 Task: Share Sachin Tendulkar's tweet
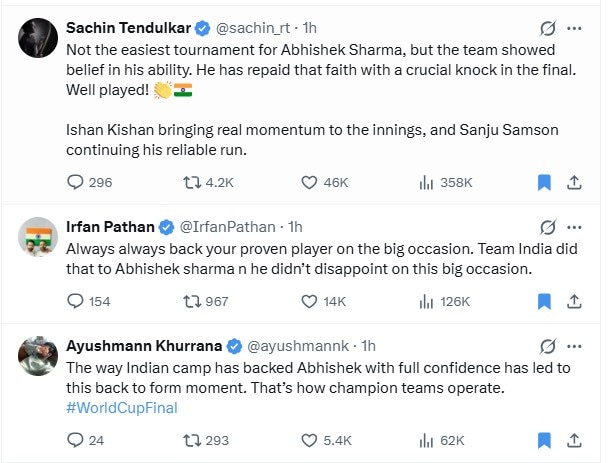tap(574, 182)
